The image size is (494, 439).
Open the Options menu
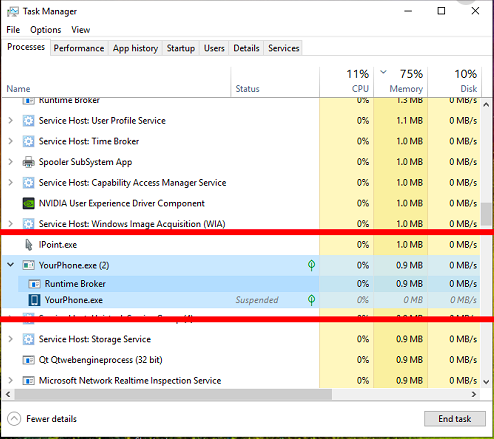tap(46, 30)
